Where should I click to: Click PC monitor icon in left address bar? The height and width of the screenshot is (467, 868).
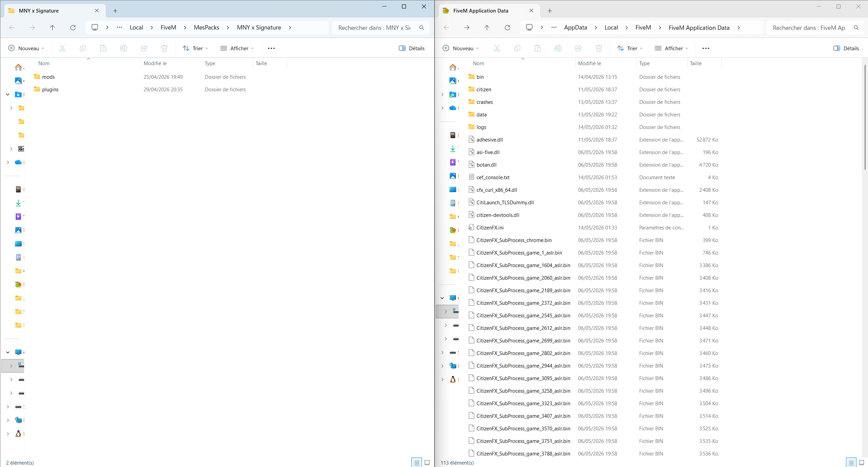(95, 27)
